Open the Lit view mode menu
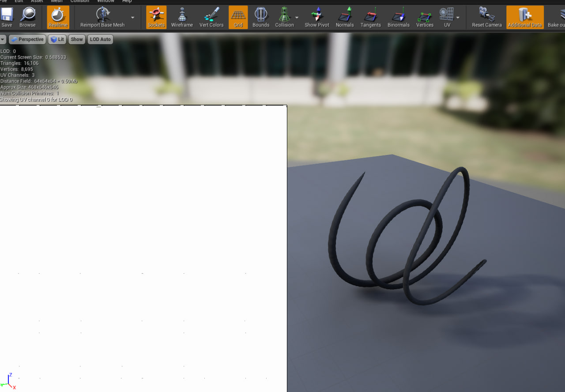Image resolution: width=565 pixels, height=392 pixels. pos(57,39)
